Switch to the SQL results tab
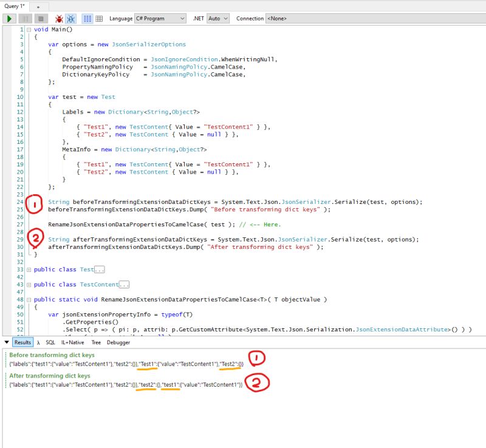This screenshot has width=486, height=448. click(x=49, y=342)
